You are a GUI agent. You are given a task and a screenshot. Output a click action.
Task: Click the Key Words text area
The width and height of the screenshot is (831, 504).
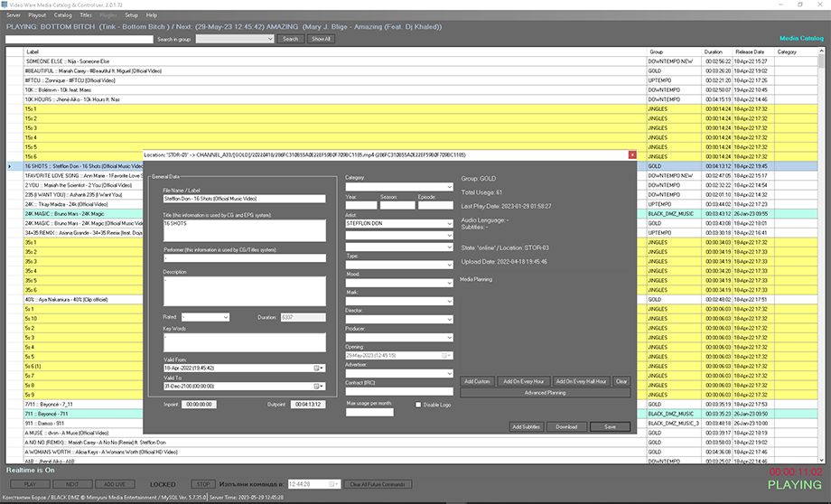pos(244,342)
